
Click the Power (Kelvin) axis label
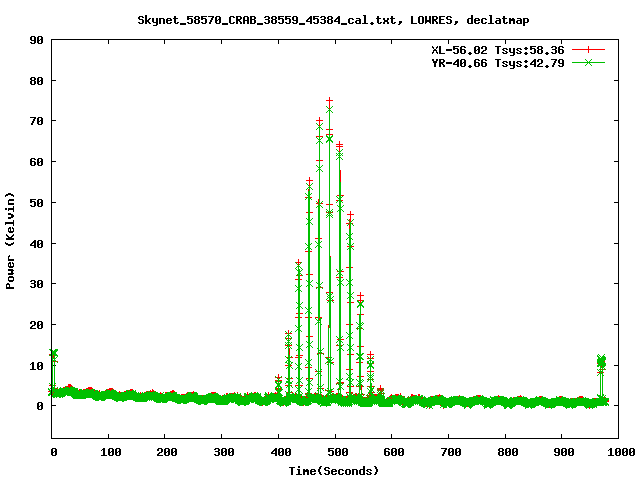(x=10, y=241)
